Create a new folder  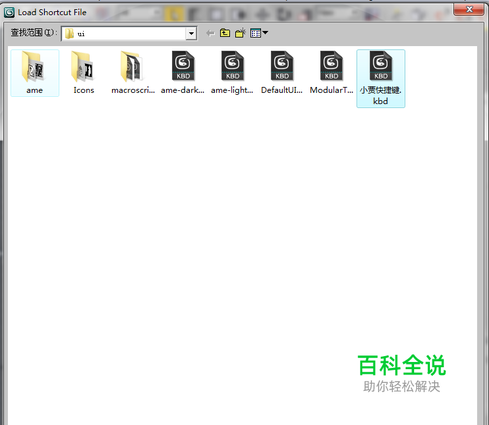point(240,33)
